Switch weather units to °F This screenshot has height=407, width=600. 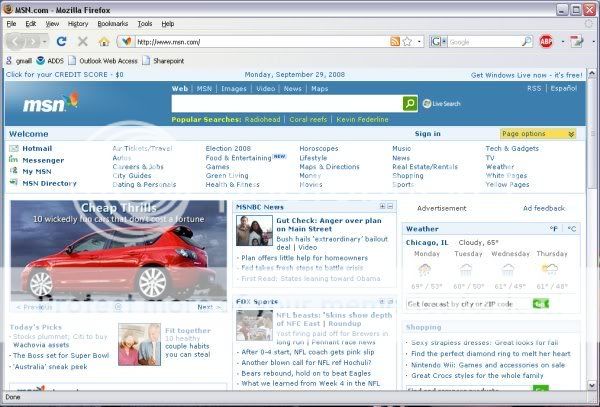click(554, 229)
